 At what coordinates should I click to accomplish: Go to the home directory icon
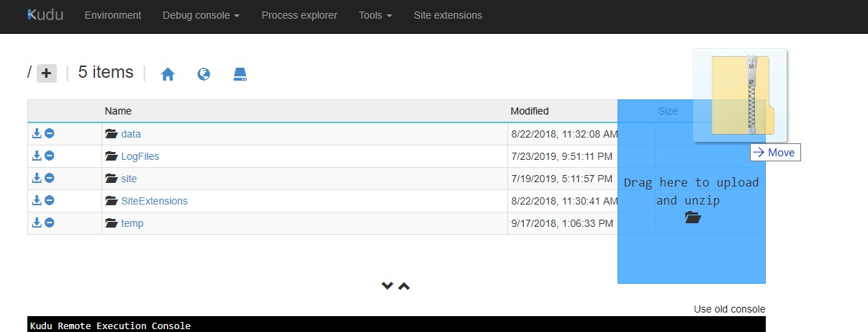coord(168,74)
